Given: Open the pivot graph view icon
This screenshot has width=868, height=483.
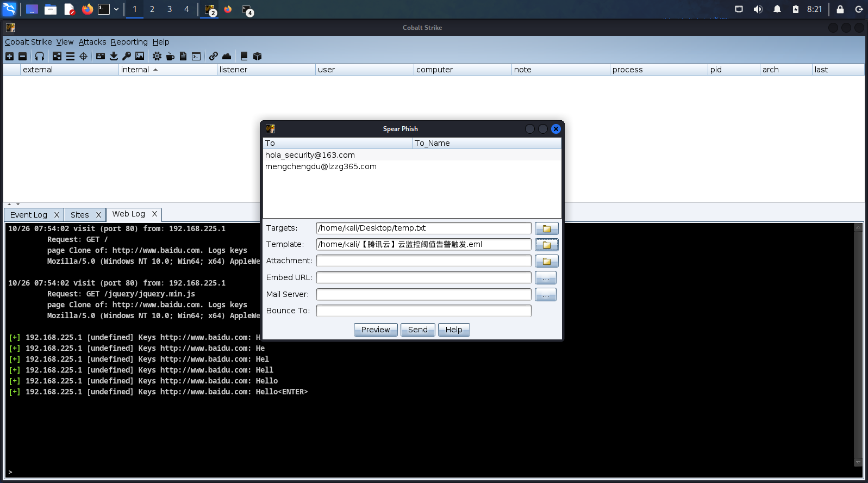Looking at the screenshot, I should [57, 56].
